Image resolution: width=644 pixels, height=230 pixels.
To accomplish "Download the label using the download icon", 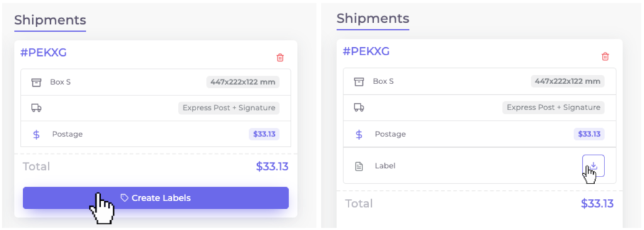I will [594, 166].
